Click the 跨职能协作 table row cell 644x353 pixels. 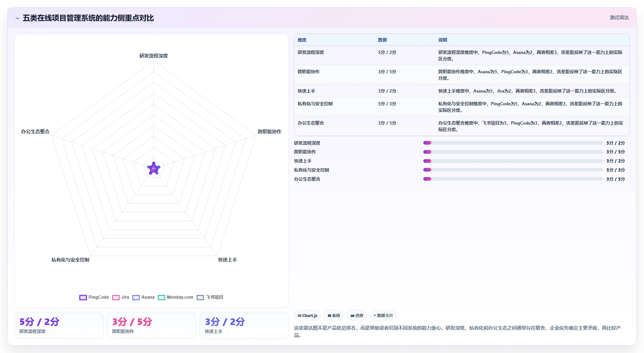pos(309,72)
